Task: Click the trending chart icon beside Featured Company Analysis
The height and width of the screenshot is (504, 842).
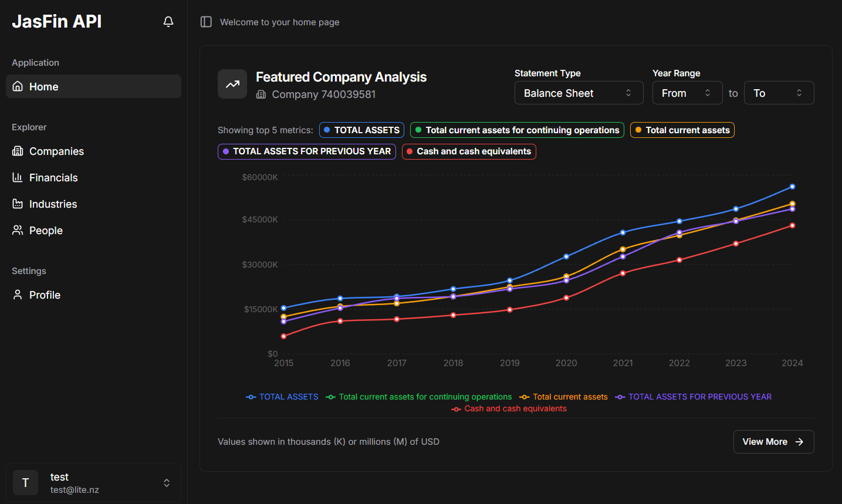Action: click(232, 84)
